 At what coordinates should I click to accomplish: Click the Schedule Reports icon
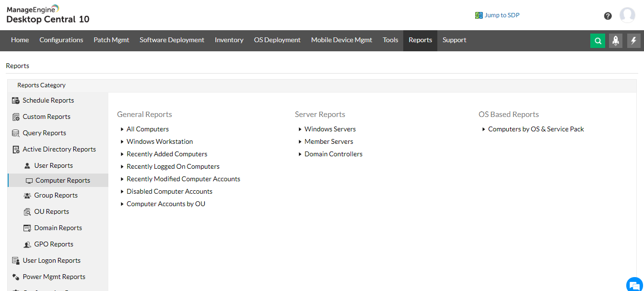tap(15, 101)
